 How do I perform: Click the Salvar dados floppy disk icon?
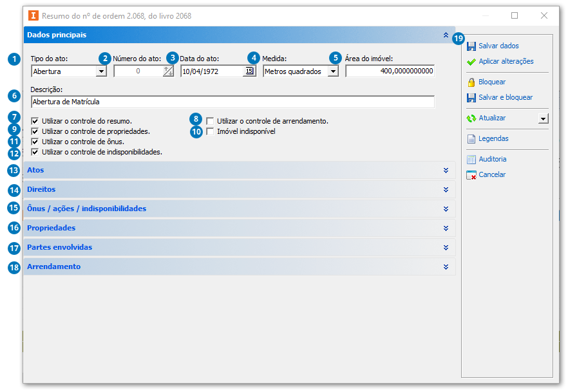coord(471,46)
